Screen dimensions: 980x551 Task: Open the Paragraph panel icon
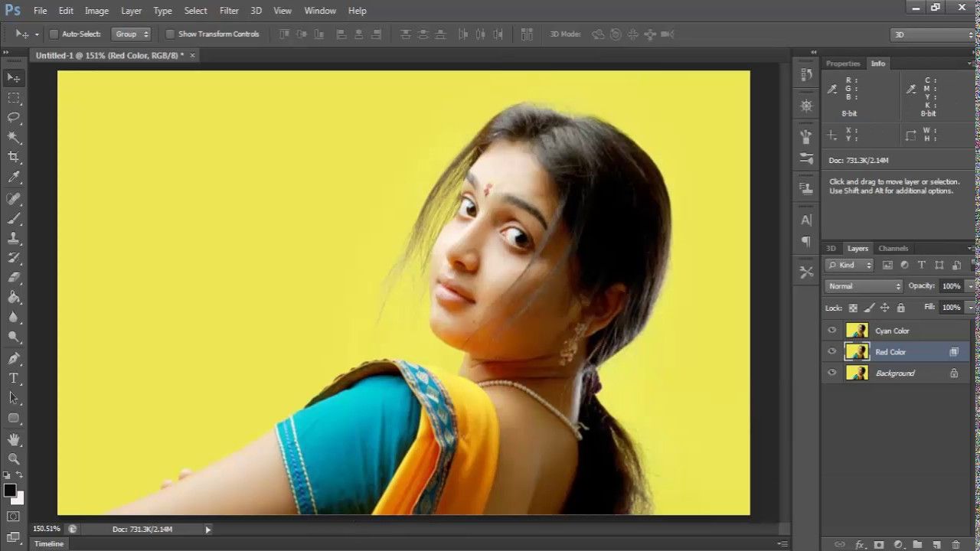[x=806, y=242]
